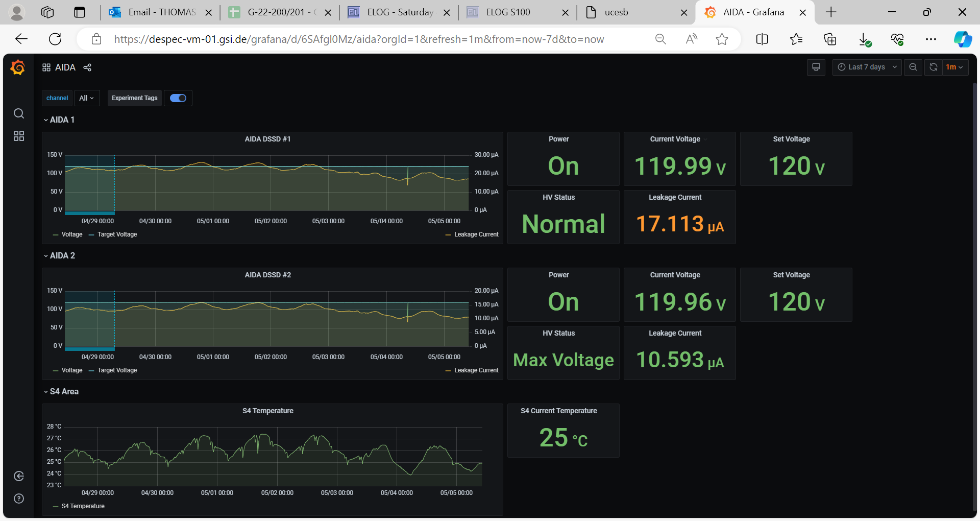Open the browser profile avatar

pyautogui.click(x=17, y=12)
